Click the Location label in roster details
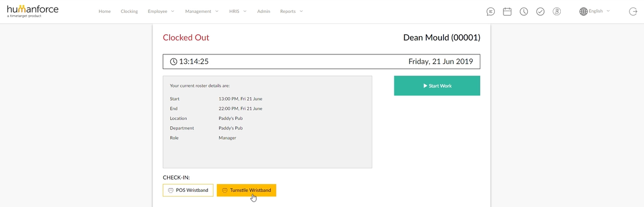 (x=178, y=119)
